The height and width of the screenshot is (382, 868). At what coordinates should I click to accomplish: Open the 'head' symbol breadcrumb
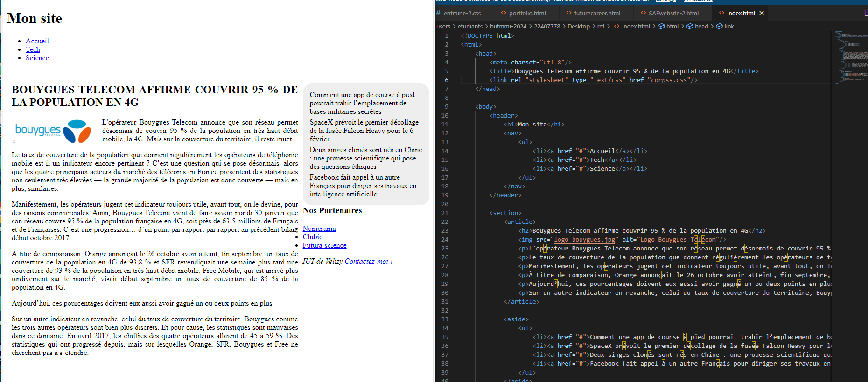(697, 26)
